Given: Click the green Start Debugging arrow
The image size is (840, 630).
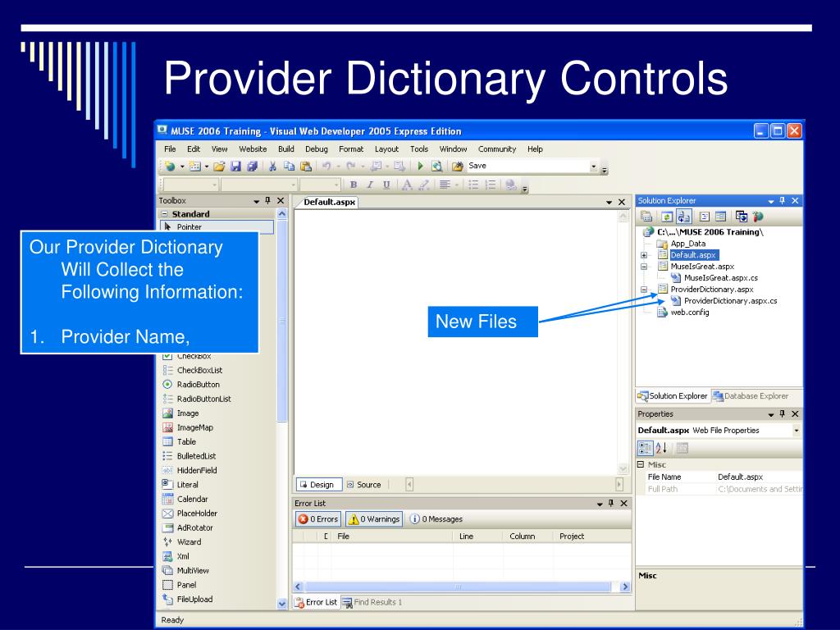Looking at the screenshot, I should (421, 167).
